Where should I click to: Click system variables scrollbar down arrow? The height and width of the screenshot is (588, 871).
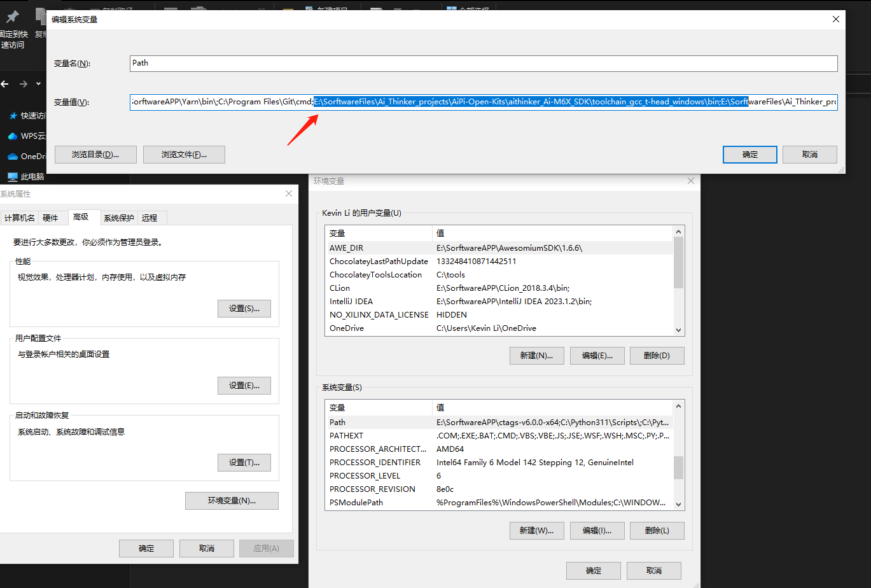[678, 505]
